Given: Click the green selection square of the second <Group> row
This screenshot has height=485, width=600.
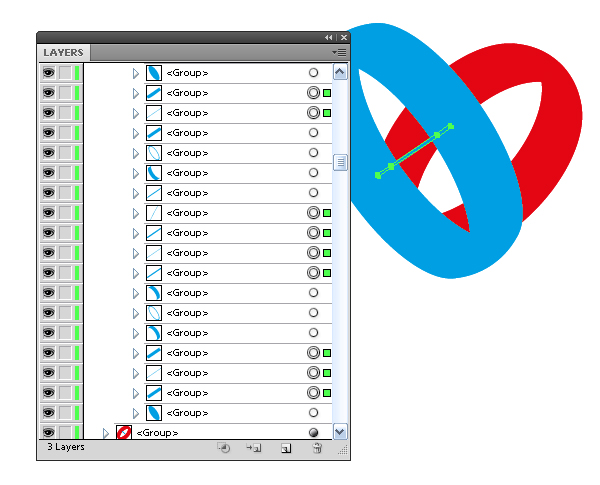Looking at the screenshot, I should coord(327,93).
